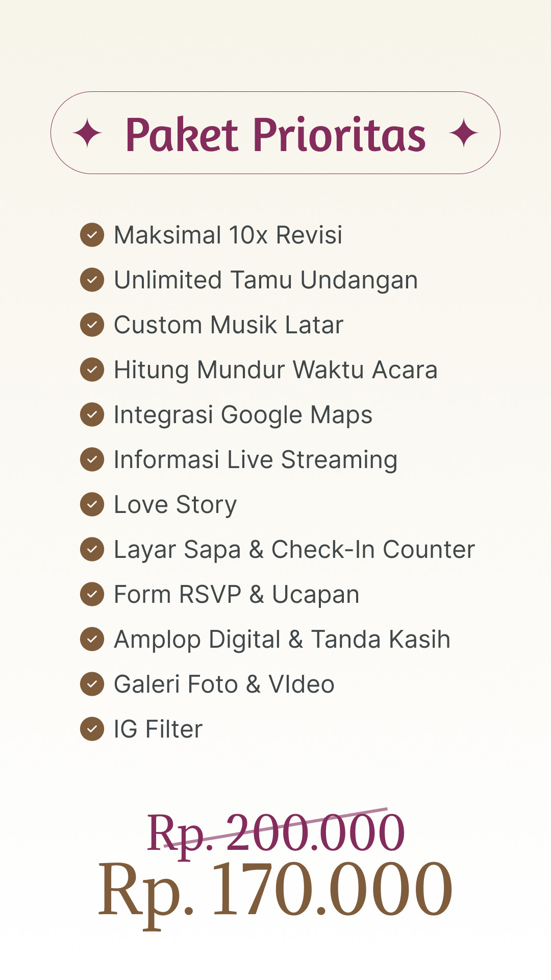Image resolution: width=551 pixels, height=980 pixels.
Task: Click the checkmark icon next to Unlimited Tamu Undangan
Action: [x=92, y=280]
